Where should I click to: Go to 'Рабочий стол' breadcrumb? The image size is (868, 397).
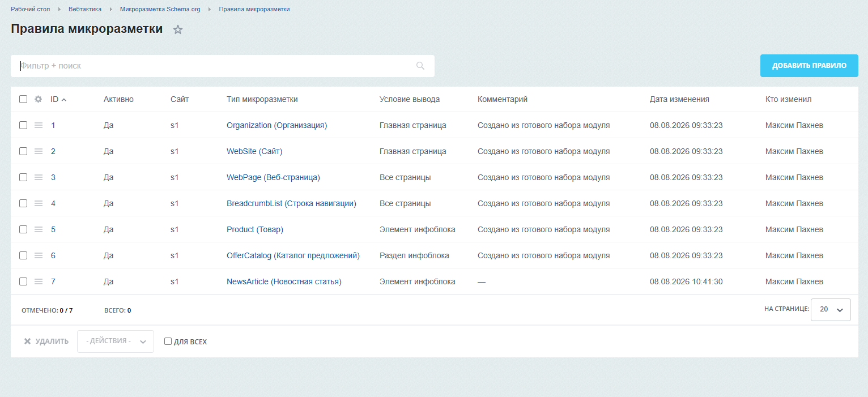point(31,9)
